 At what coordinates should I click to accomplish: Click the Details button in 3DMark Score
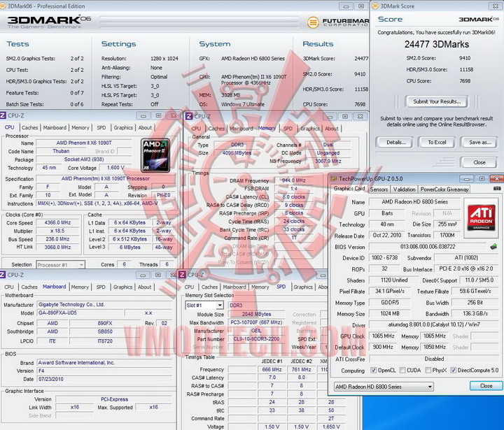[395, 142]
